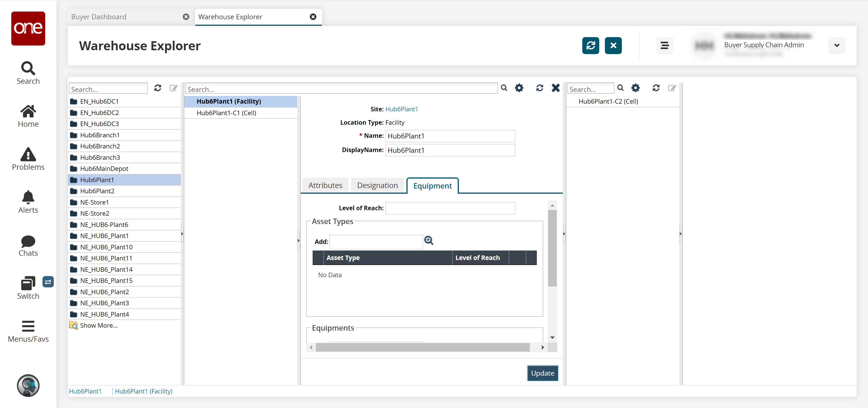This screenshot has width=868, height=408.
Task: Open the Hub6Plant1 site link
Action: (x=401, y=109)
